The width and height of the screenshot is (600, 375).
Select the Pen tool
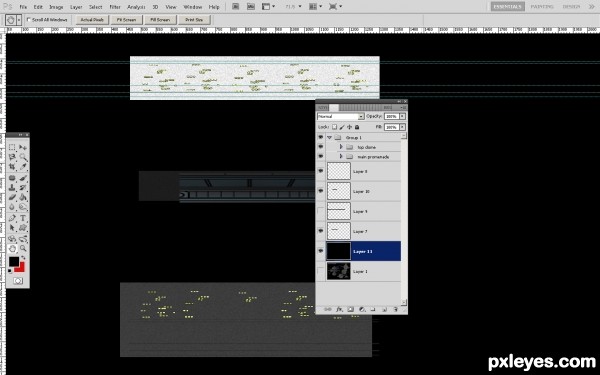[x=12, y=218]
